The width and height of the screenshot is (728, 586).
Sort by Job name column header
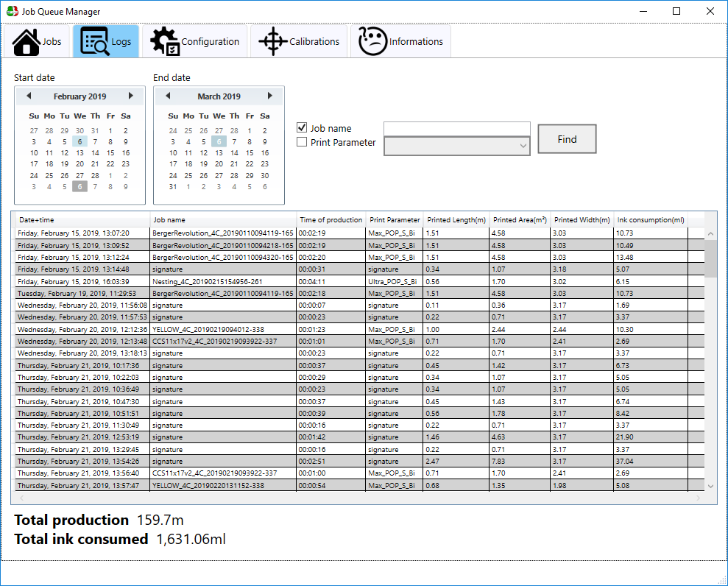tap(169, 219)
